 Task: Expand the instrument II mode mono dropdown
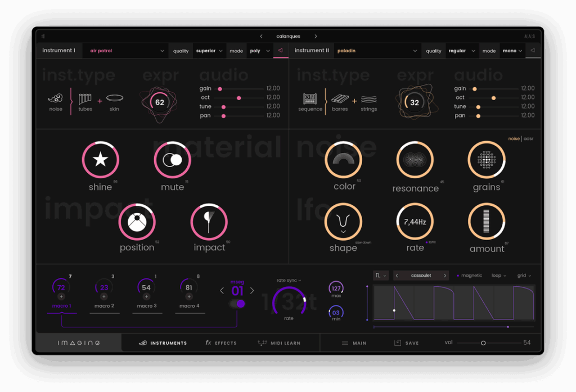(512, 51)
